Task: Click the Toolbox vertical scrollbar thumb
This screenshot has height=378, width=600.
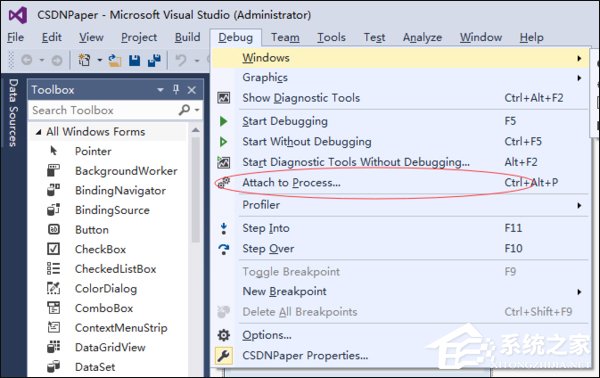Action: tap(196, 189)
